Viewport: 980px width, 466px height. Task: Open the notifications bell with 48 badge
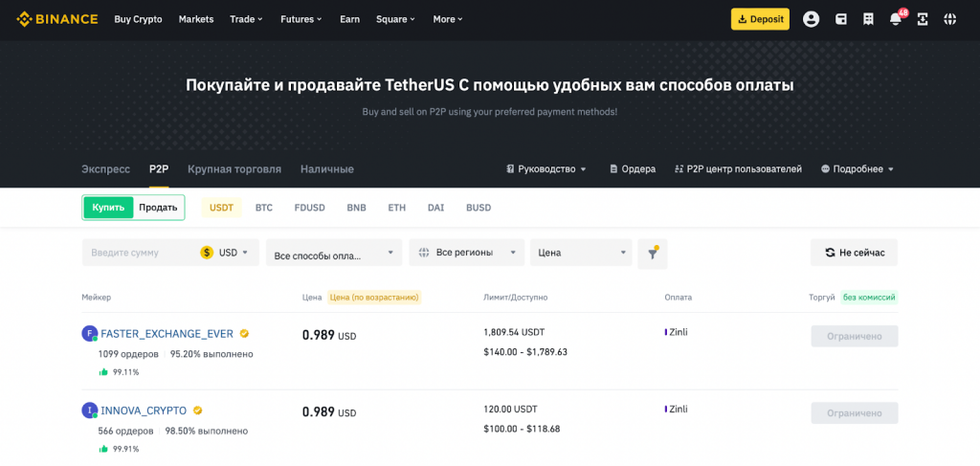(x=896, y=18)
